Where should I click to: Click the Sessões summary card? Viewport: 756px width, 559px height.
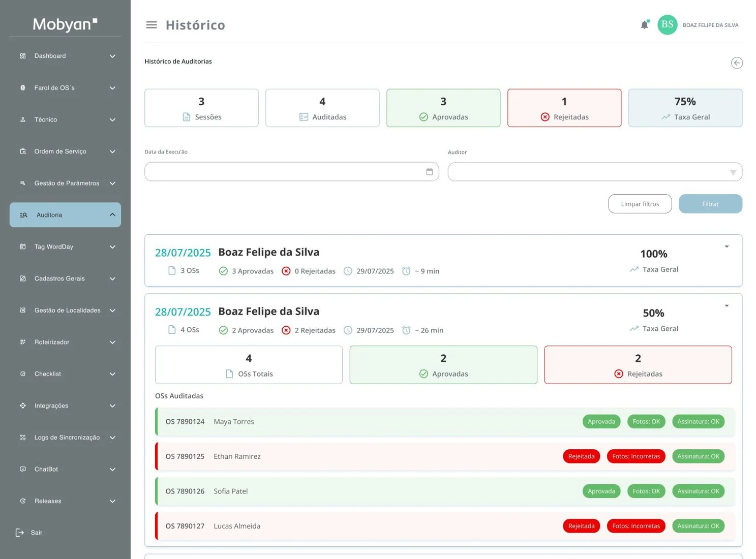(x=201, y=108)
